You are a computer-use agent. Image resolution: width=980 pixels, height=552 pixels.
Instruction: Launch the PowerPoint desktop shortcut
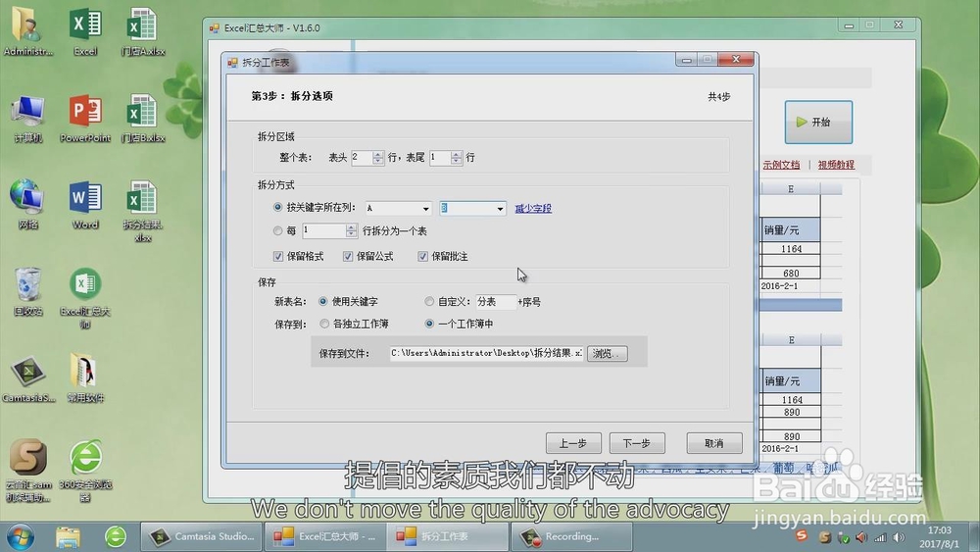click(x=85, y=119)
